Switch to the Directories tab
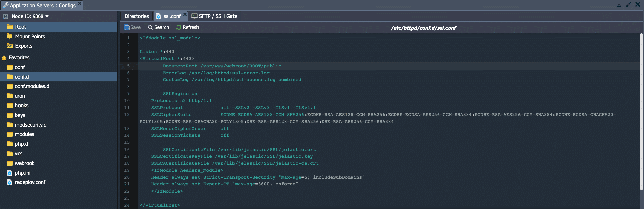The height and width of the screenshot is (209, 644). (x=136, y=16)
